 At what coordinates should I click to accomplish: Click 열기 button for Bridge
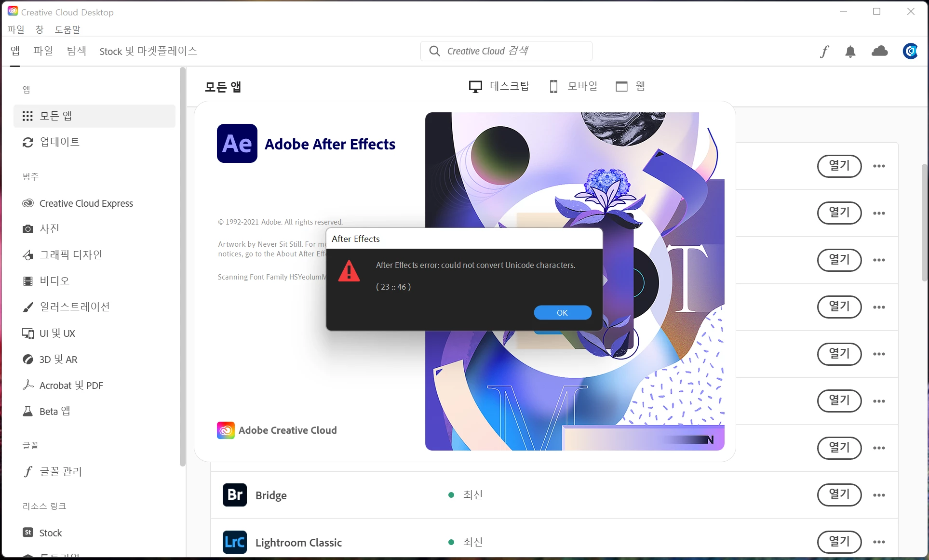(x=839, y=495)
